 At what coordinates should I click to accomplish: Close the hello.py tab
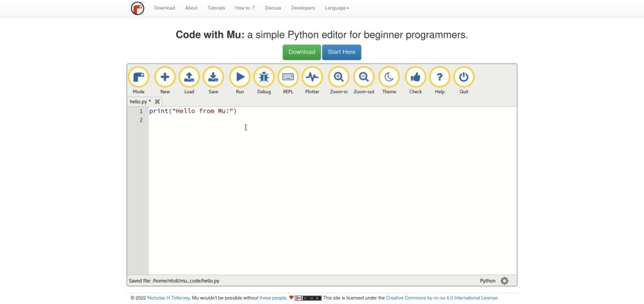[157, 101]
